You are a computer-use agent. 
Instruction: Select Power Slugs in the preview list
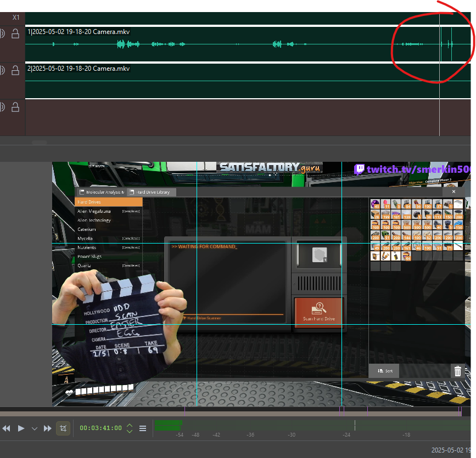(x=108, y=256)
